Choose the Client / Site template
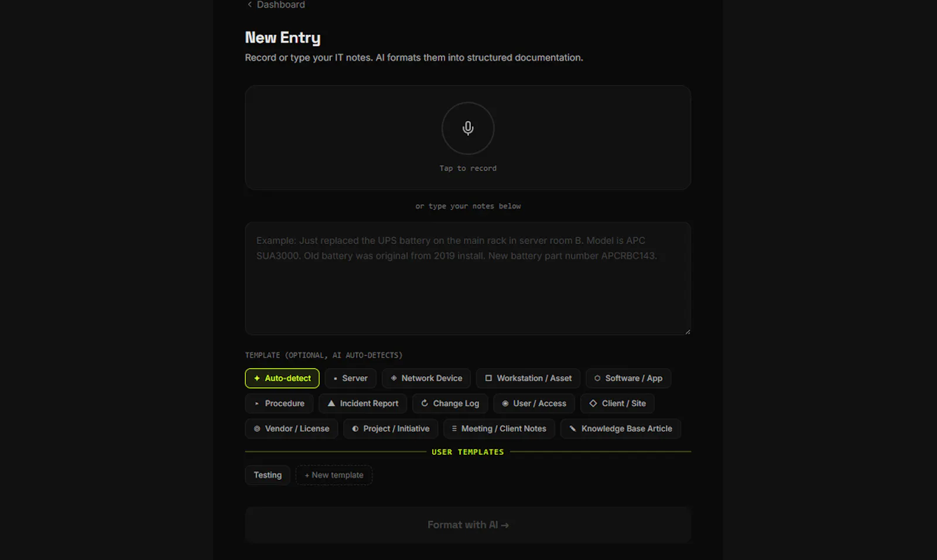The image size is (937, 560). [x=617, y=403]
